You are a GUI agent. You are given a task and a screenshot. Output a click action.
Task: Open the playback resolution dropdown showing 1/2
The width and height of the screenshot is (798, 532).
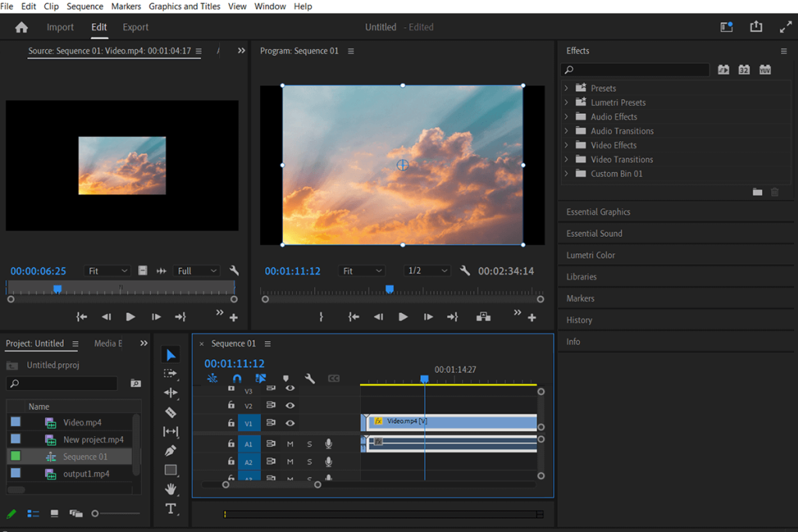click(427, 270)
